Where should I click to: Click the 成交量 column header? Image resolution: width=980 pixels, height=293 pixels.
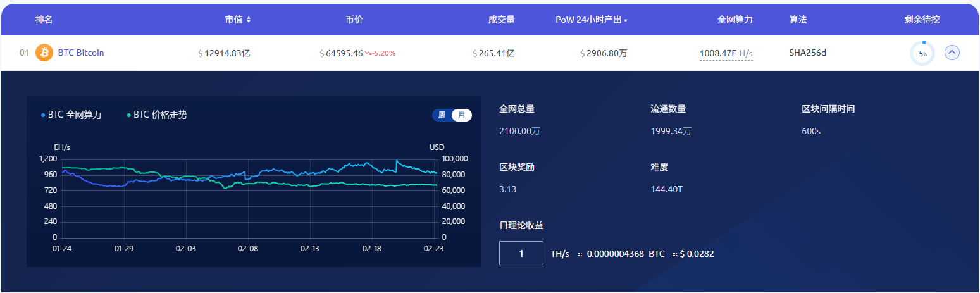[501, 20]
